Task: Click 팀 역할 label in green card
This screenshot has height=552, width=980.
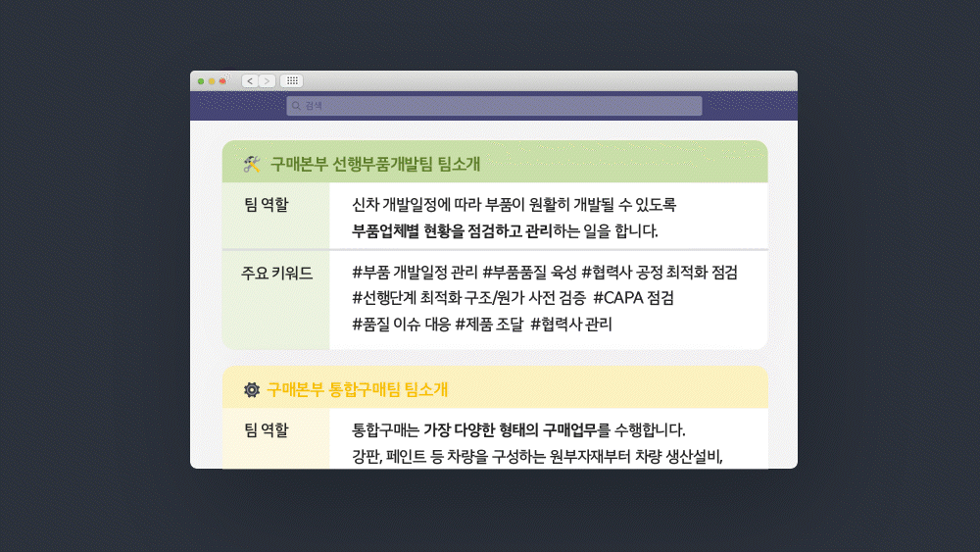Action: pos(267,204)
